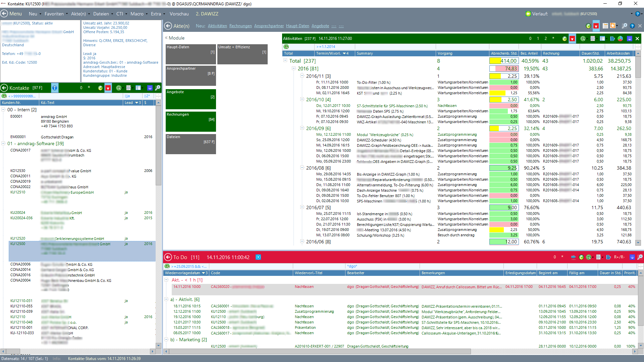Sort To Do list by Wiedervorlagedatum column

(x=186, y=273)
